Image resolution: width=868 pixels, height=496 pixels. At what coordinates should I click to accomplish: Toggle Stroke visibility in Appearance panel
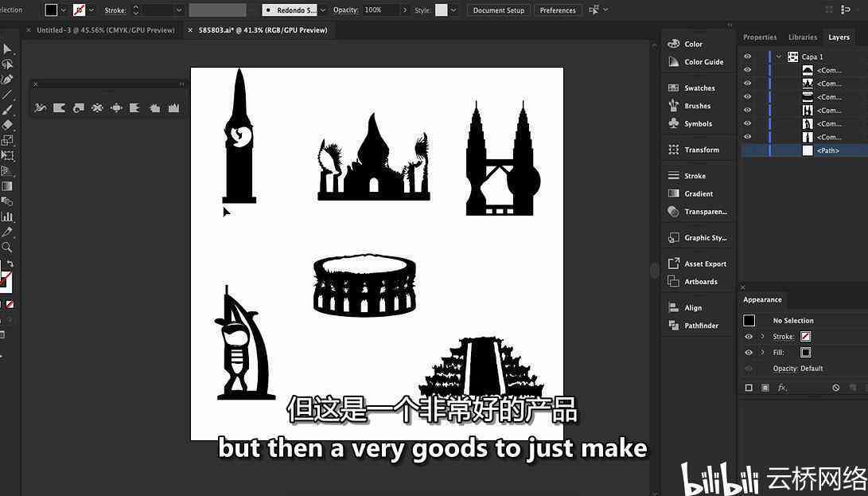tap(749, 337)
